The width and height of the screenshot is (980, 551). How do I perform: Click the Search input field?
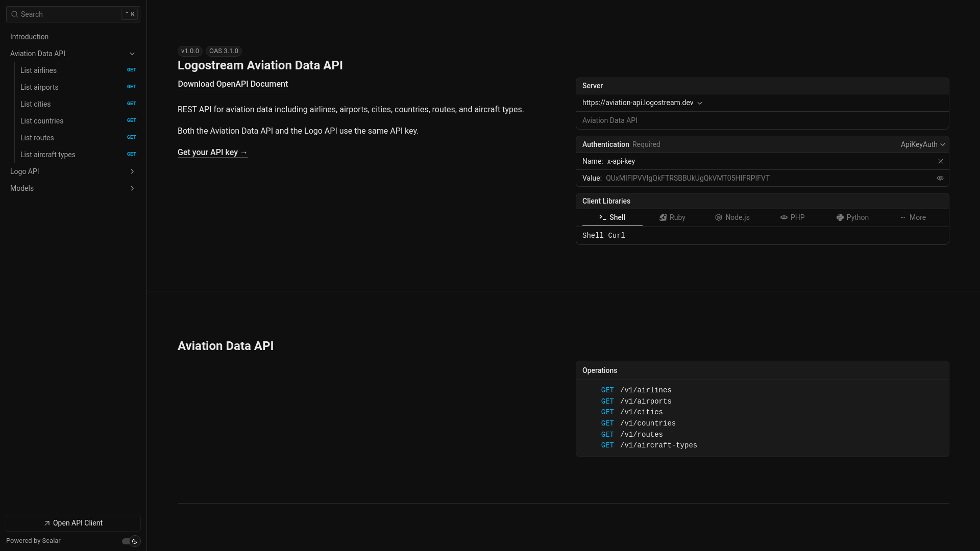pyautogui.click(x=73, y=14)
